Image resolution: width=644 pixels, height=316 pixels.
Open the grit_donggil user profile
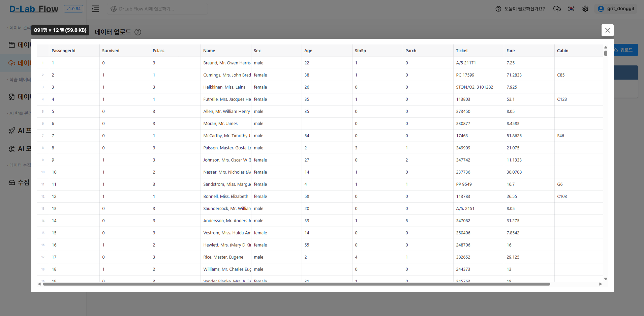tap(616, 9)
